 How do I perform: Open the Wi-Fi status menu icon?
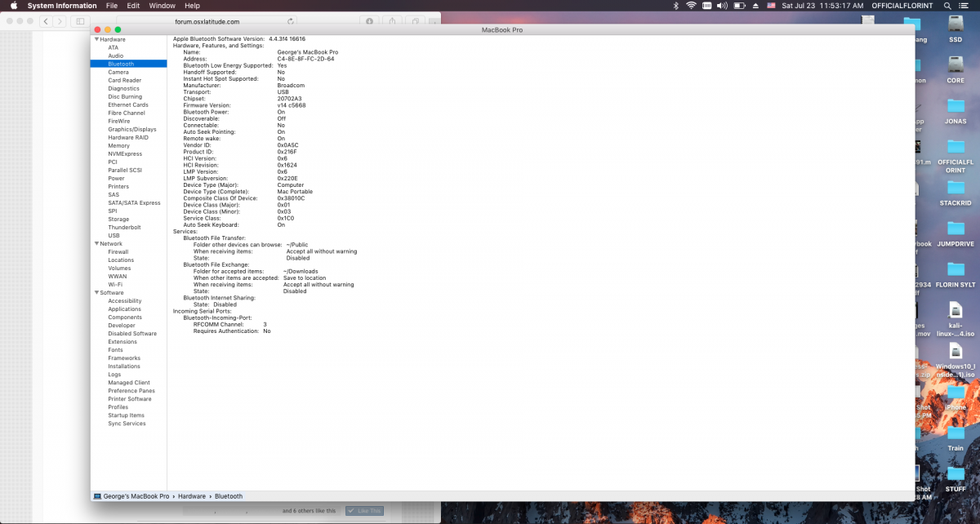point(691,6)
